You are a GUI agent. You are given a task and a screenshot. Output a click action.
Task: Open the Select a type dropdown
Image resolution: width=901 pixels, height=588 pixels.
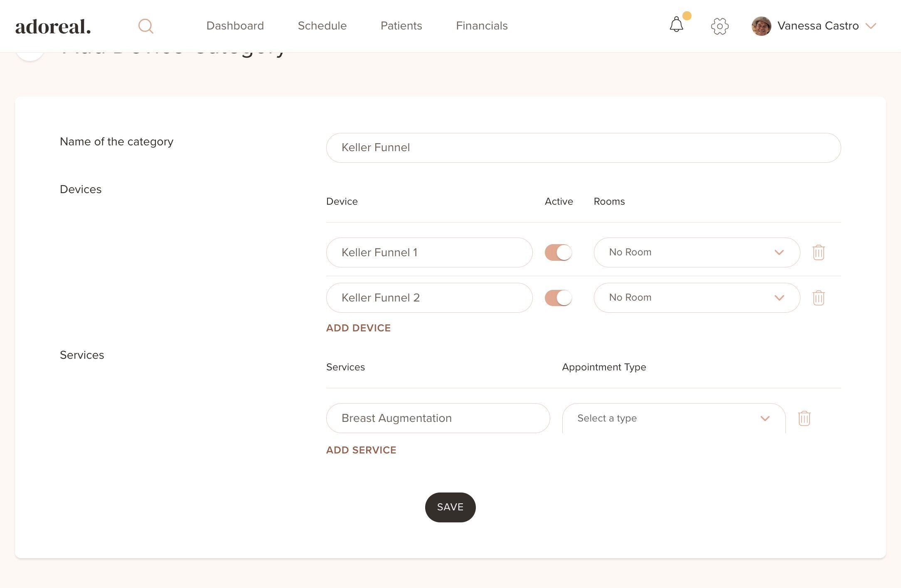point(673,418)
